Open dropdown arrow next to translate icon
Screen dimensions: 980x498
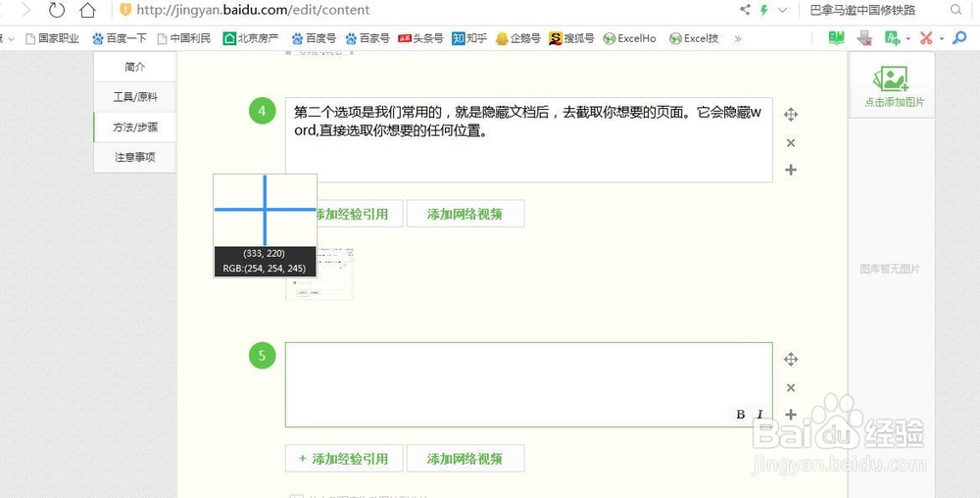pos(908,39)
